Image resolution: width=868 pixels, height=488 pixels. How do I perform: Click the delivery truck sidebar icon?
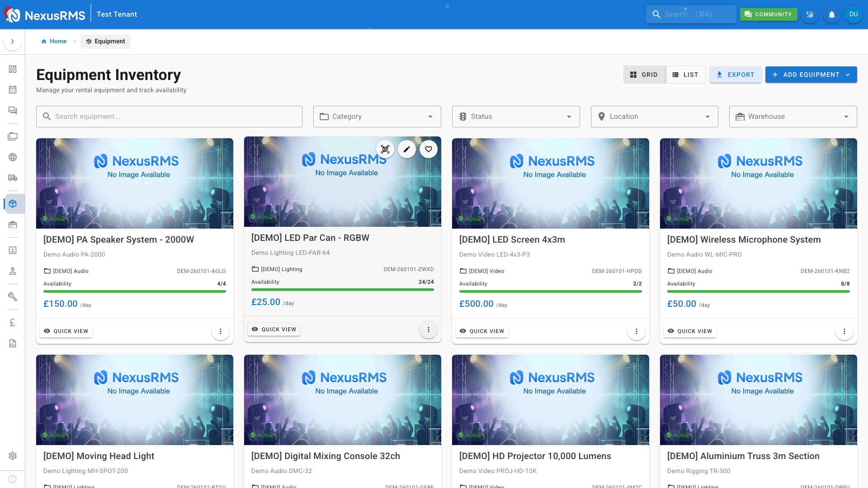click(13, 178)
